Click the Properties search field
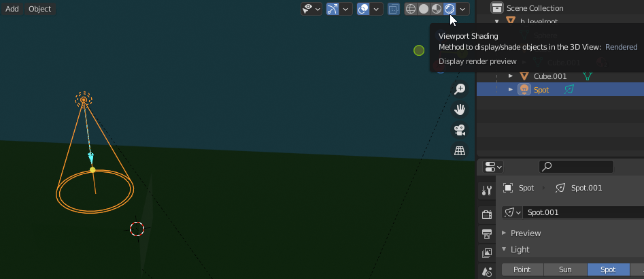 click(x=576, y=167)
